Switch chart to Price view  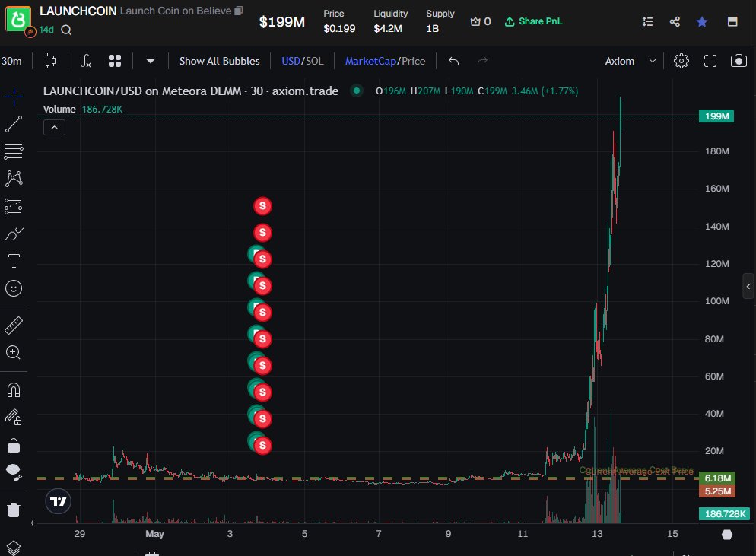(413, 61)
